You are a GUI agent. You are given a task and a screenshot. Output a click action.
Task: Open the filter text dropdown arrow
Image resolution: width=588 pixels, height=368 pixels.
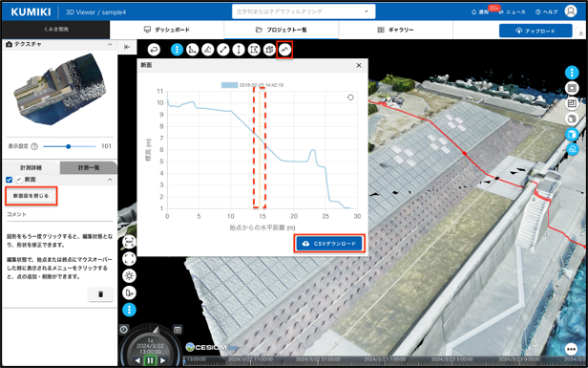(x=367, y=11)
